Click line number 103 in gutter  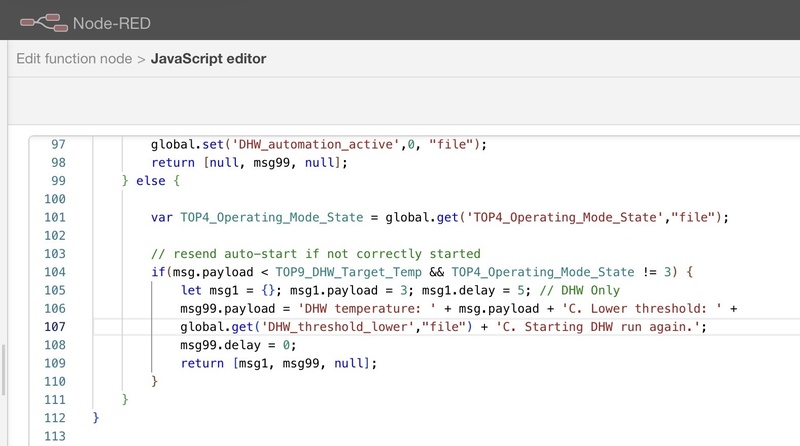55,254
